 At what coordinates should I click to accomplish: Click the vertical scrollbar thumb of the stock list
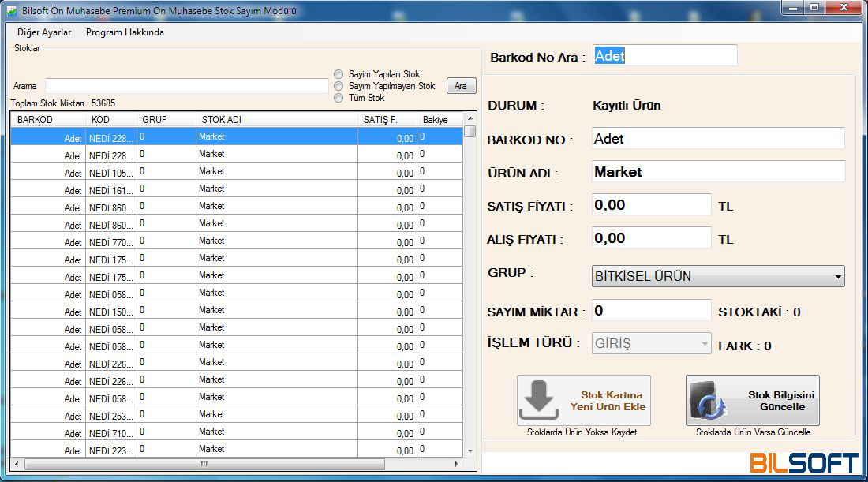(470, 131)
